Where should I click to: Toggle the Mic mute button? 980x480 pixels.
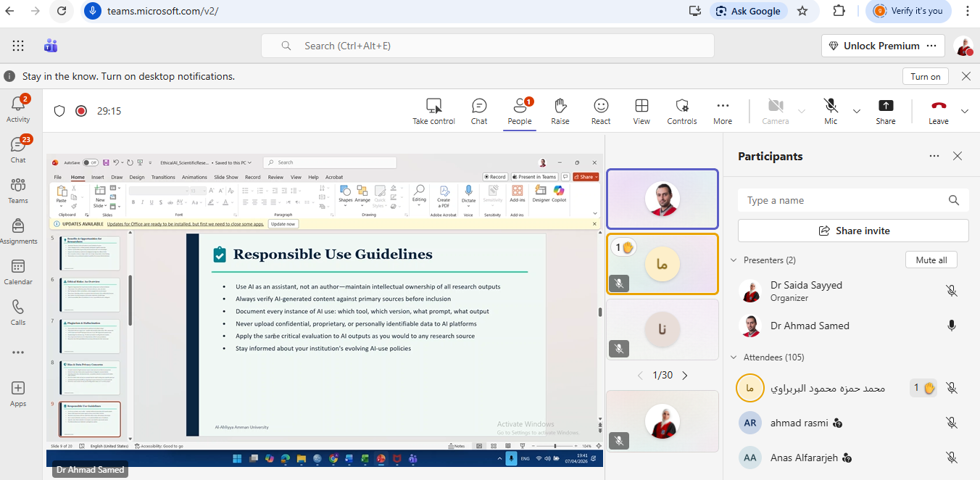tap(831, 111)
